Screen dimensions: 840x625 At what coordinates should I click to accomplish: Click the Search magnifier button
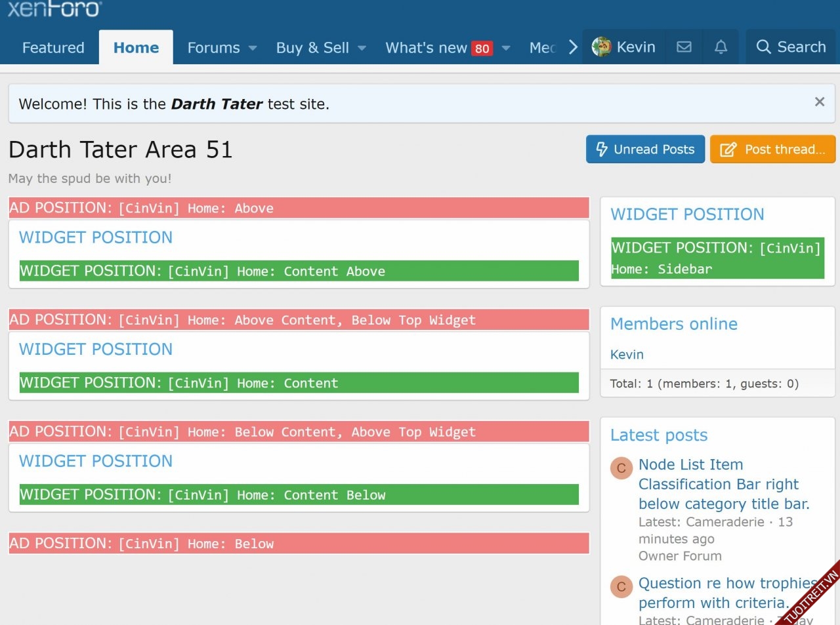(791, 47)
